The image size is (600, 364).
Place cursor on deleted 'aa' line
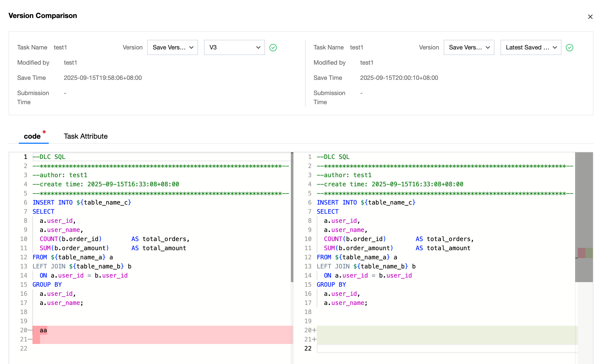[x=43, y=330]
